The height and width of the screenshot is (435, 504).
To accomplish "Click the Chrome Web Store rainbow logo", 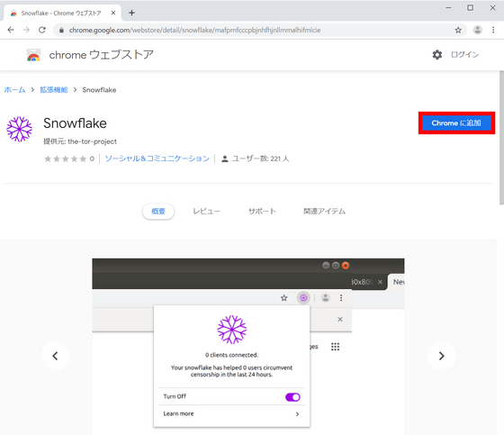I will click(x=33, y=55).
